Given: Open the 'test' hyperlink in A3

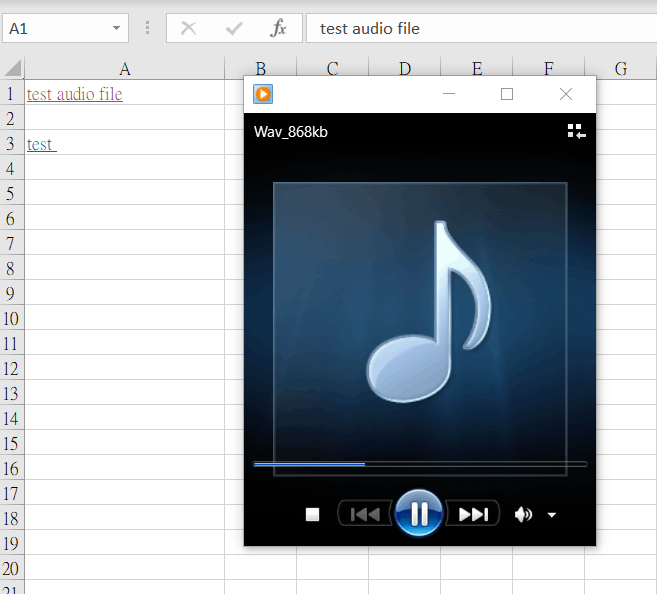Looking at the screenshot, I should coord(41,144).
